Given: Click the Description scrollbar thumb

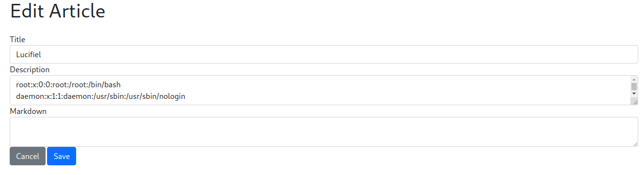Looking at the screenshot, I should (634, 86).
